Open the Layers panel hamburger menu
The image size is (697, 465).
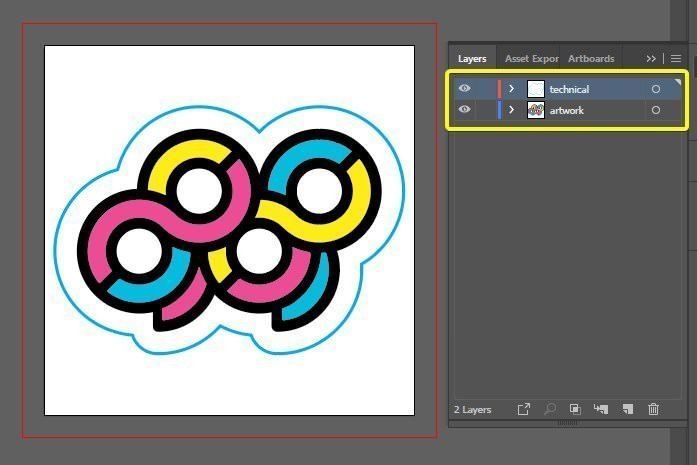676,59
